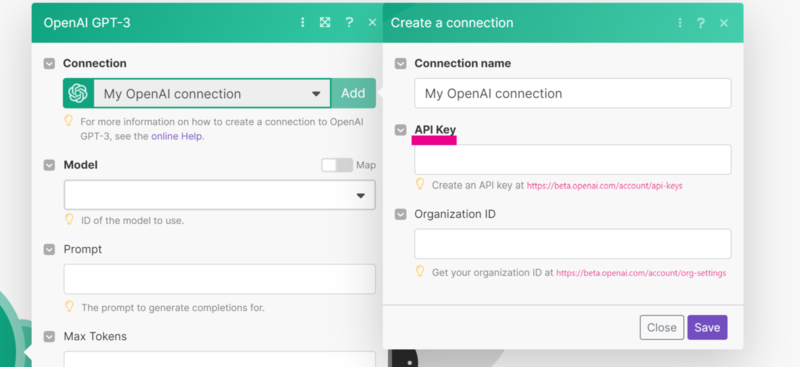Click the 'OpenAI GPT-3' panel title
The image size is (800, 367).
click(87, 22)
